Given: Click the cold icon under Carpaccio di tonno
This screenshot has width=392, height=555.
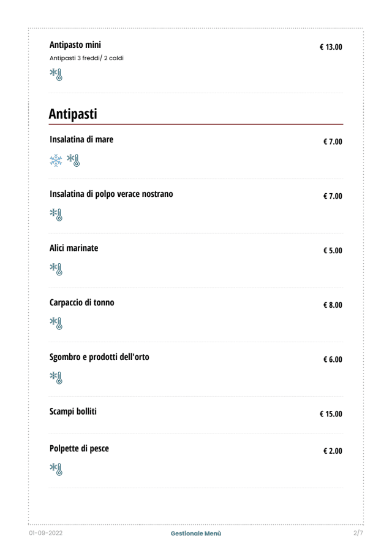Looking at the screenshot, I should tap(56, 324).
